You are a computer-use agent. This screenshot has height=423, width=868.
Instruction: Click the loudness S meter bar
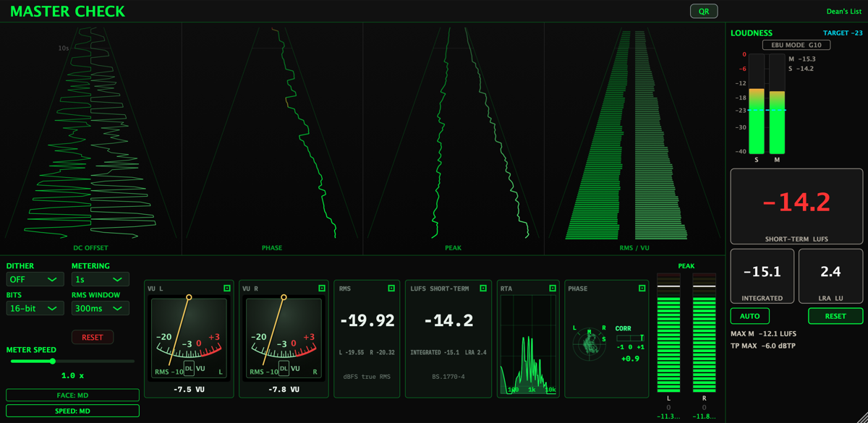(757, 103)
